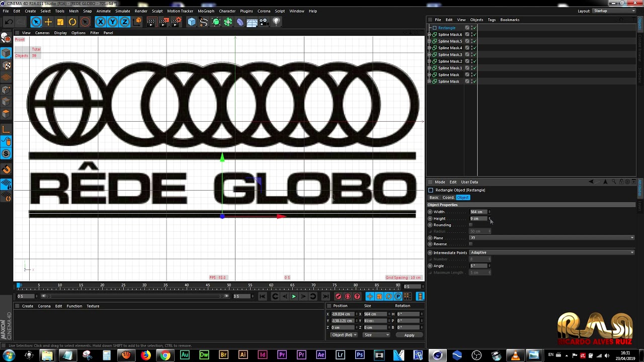This screenshot has width=644, height=362.
Task: Activate the Rotate tool in the top toolbar
Action: (72, 22)
